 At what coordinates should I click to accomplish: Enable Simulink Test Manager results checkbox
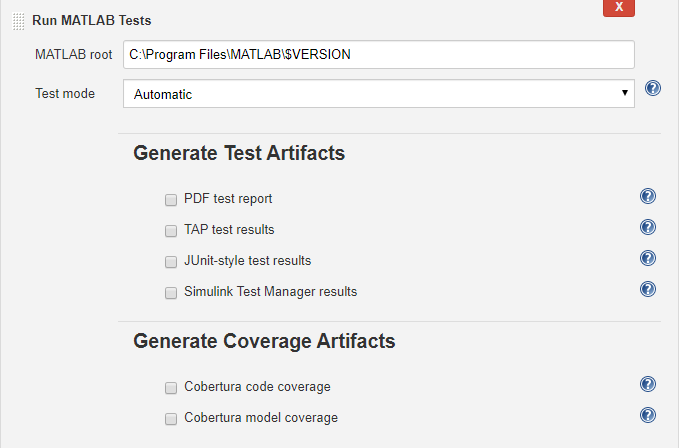(x=171, y=293)
